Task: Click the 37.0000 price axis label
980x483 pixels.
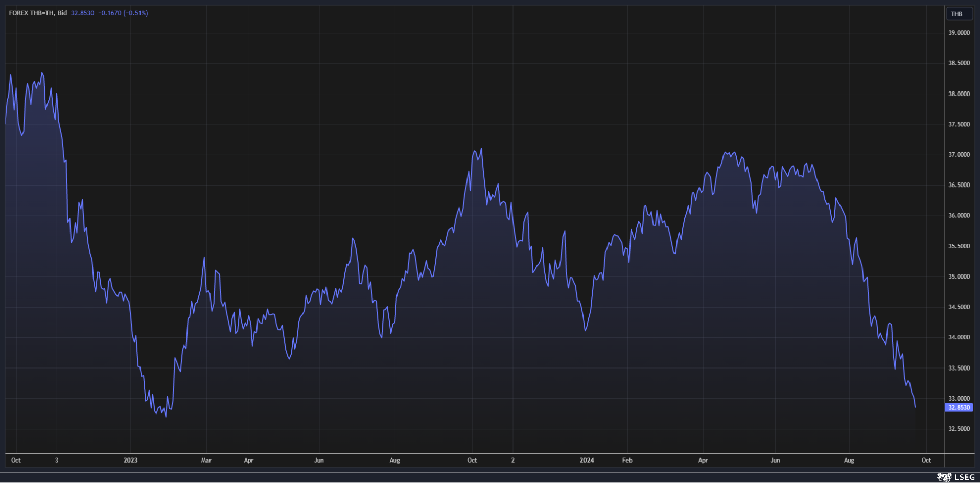Action: point(959,155)
